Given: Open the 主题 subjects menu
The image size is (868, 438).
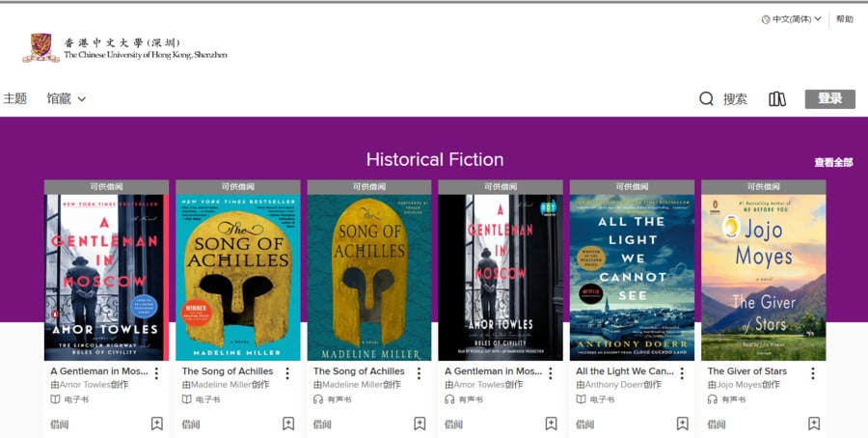Looking at the screenshot, I should [14, 99].
